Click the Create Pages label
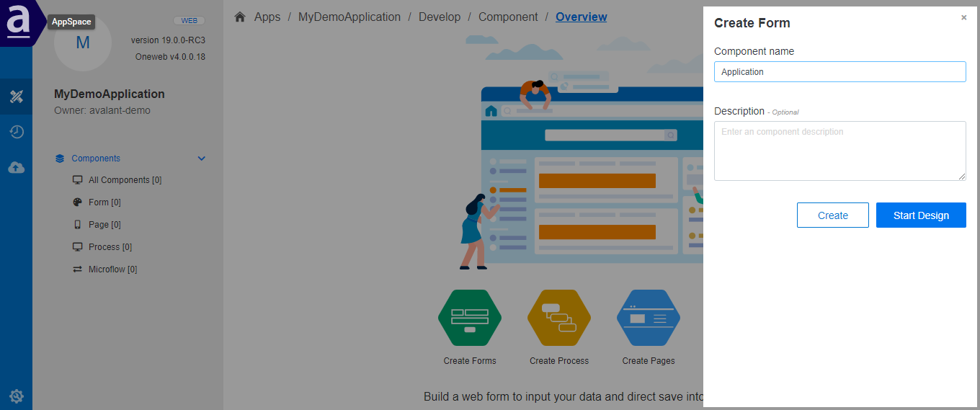This screenshot has width=980, height=410. tap(649, 361)
